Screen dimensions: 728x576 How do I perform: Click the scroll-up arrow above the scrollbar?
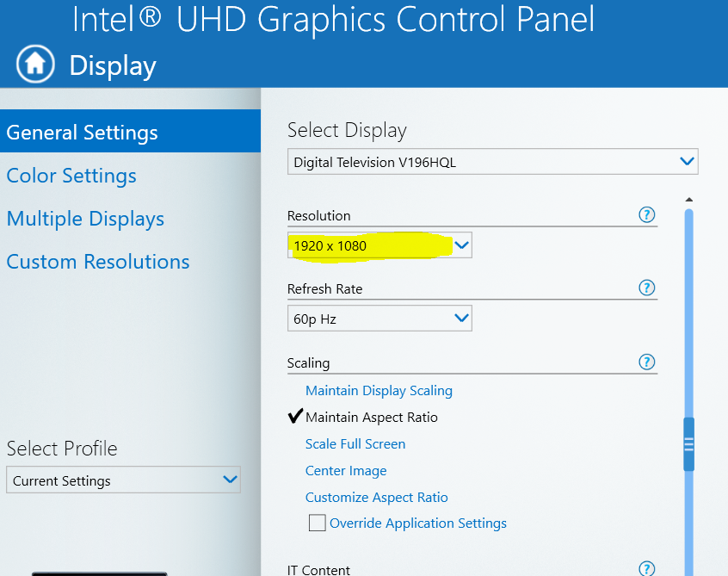point(689,199)
